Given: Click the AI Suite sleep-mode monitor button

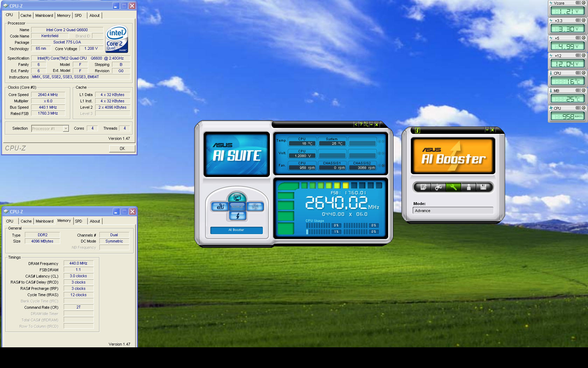Looking at the screenshot, I should [x=237, y=197].
